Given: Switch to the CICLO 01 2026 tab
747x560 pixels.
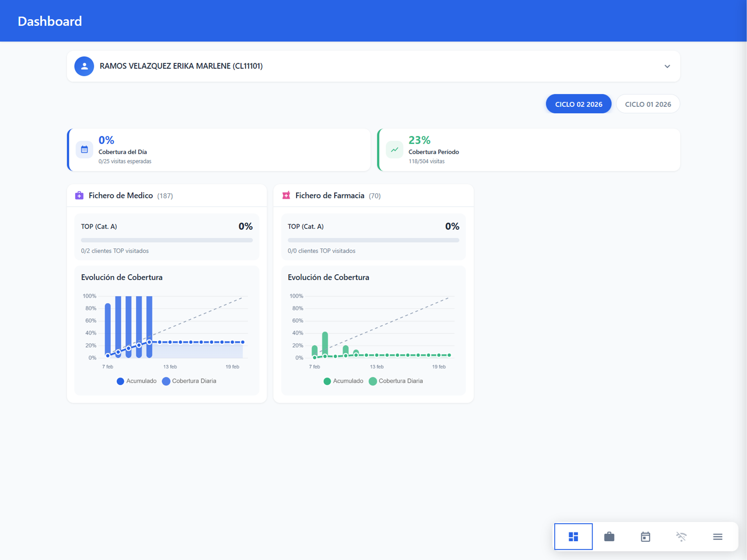Looking at the screenshot, I should pyautogui.click(x=648, y=104).
